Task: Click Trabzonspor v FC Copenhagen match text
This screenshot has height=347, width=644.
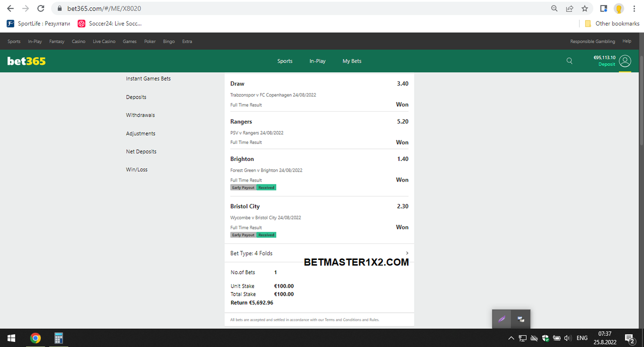Action: pyautogui.click(x=273, y=95)
